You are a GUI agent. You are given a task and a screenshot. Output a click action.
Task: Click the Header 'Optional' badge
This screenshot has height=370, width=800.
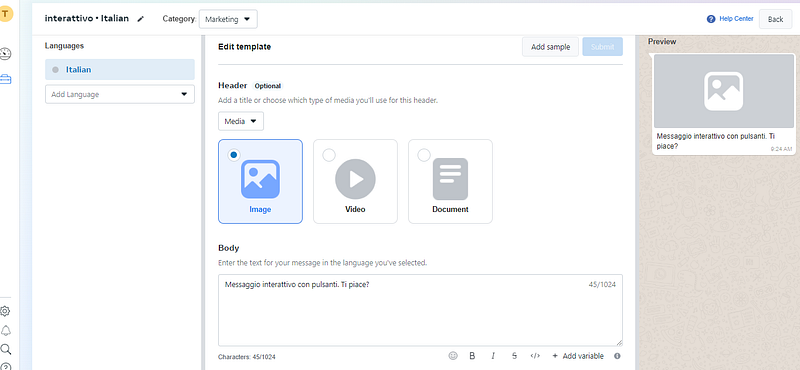point(268,86)
